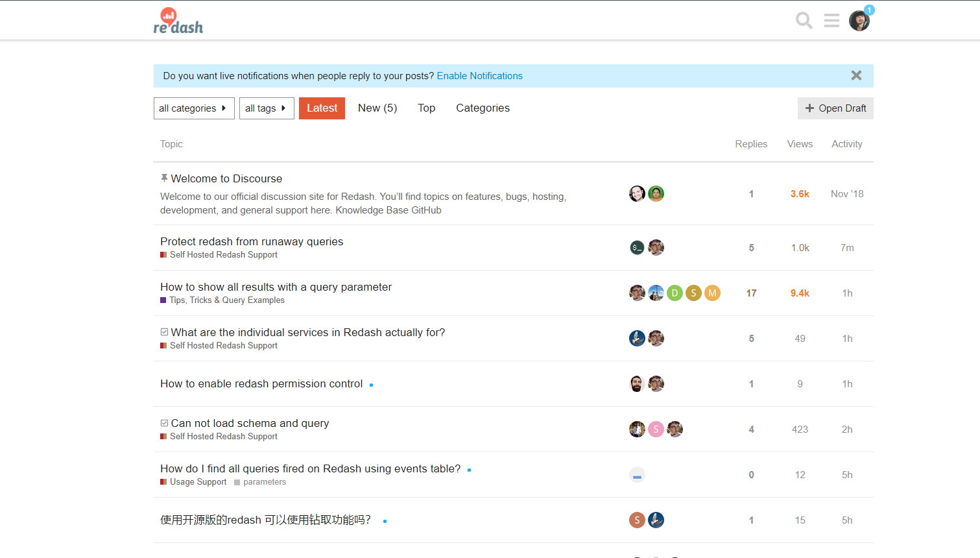980x558 pixels.
Task: Click the 17 replies count
Action: [x=751, y=293]
